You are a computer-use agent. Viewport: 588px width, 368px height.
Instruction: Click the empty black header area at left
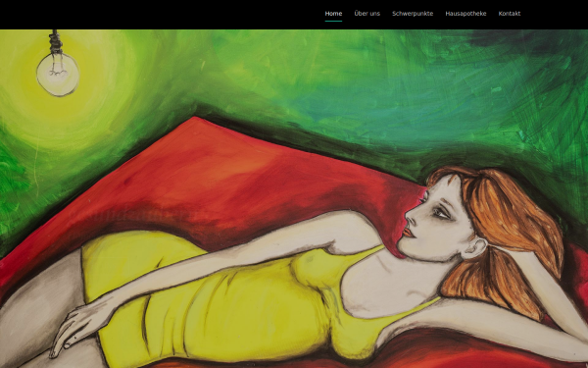click(x=150, y=15)
